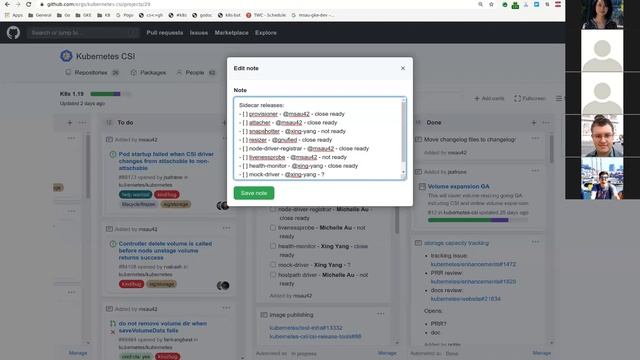Add a card to the leftmost column
The width and height of the screenshot is (640, 360).
(70, 122)
